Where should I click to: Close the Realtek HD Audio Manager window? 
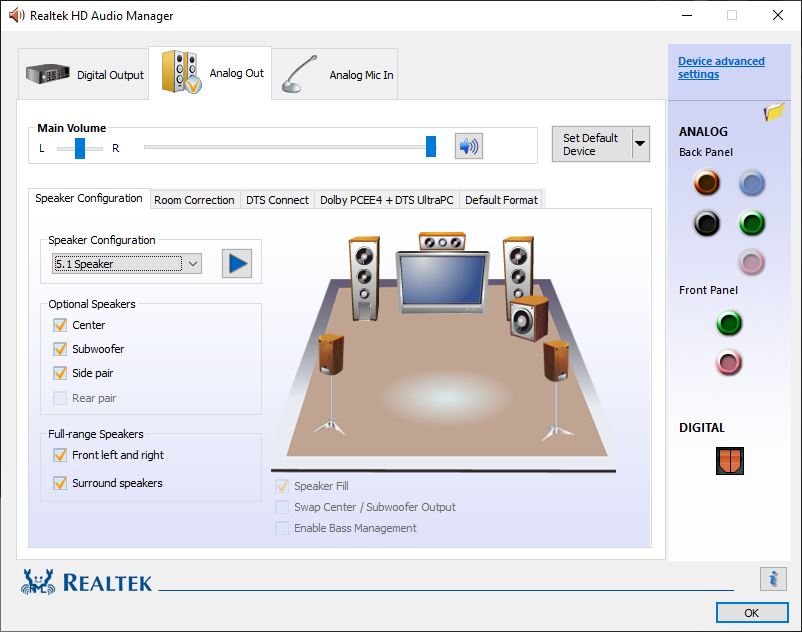click(777, 15)
